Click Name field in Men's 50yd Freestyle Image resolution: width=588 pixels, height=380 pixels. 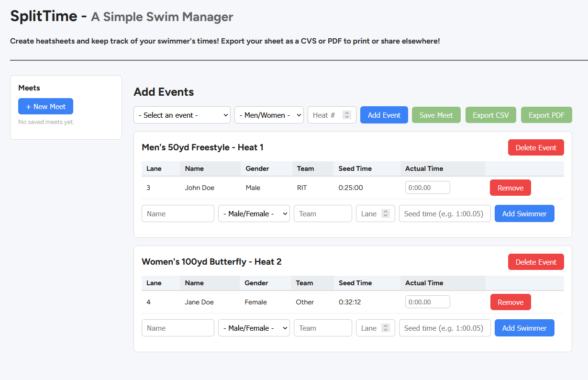(178, 213)
